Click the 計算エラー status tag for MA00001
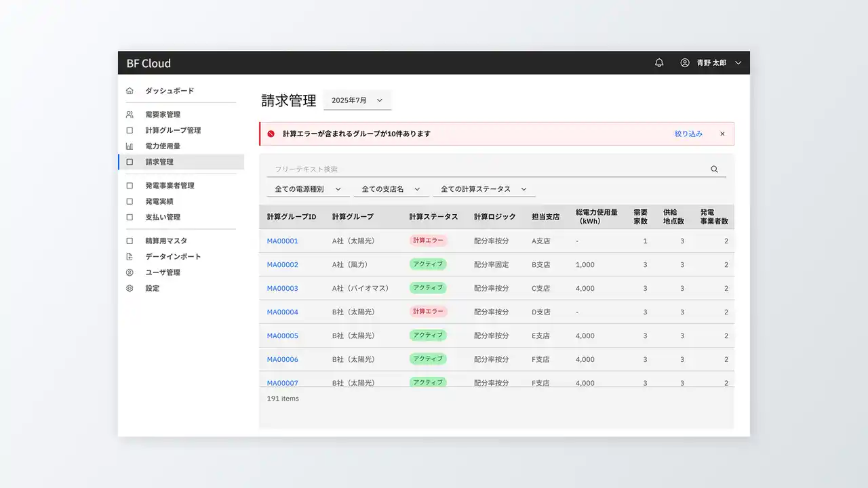868x488 pixels. [428, 241]
